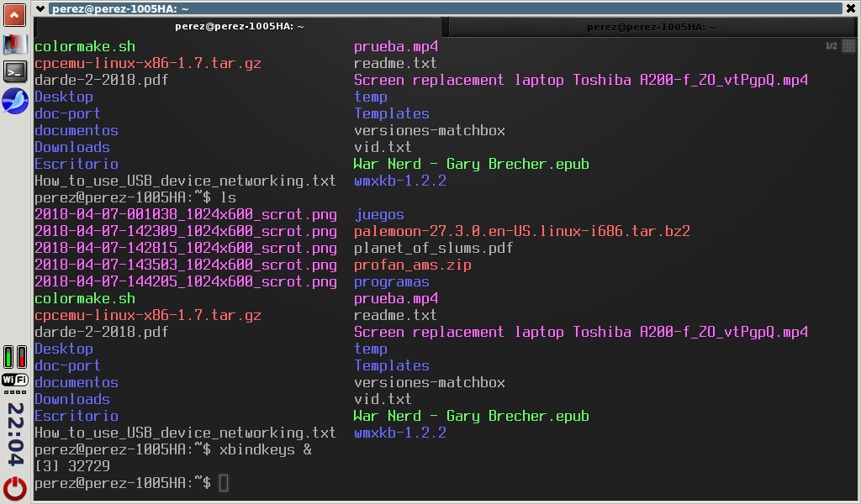
Task: Open the SeaMonkey browser launcher
Action: pyautogui.click(x=15, y=101)
